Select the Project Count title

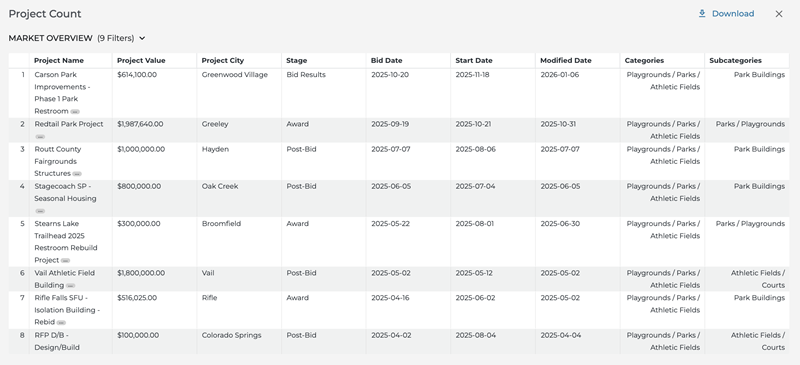coord(45,14)
